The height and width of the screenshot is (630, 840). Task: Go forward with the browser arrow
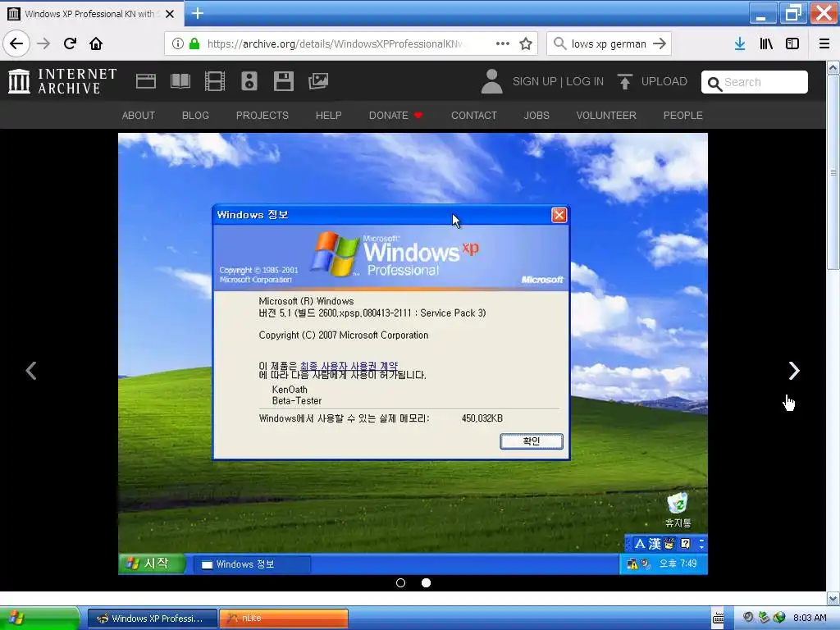click(x=43, y=43)
